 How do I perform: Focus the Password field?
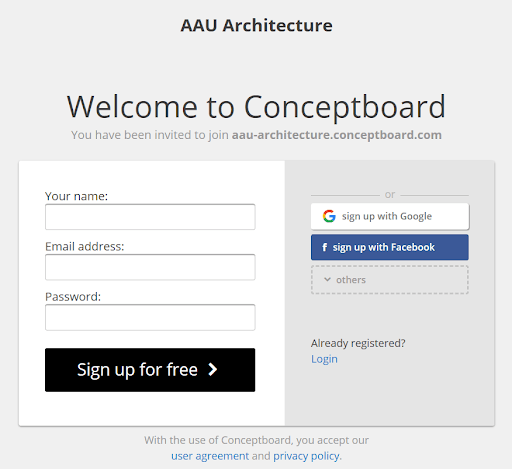point(150,317)
